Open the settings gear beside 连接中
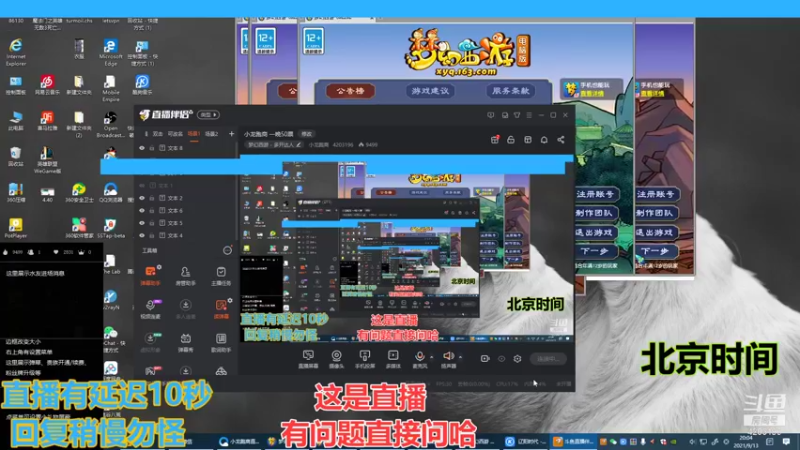The image size is (800, 450). pyautogui.click(x=517, y=359)
